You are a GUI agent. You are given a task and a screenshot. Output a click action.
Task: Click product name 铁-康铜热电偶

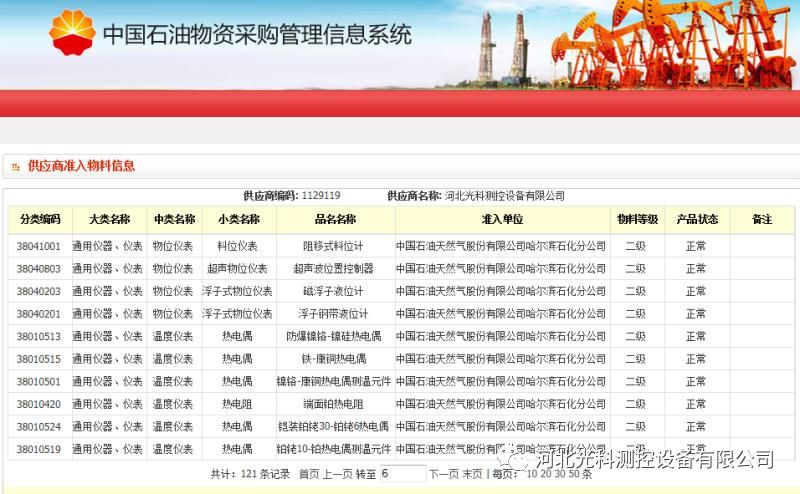coord(333,359)
